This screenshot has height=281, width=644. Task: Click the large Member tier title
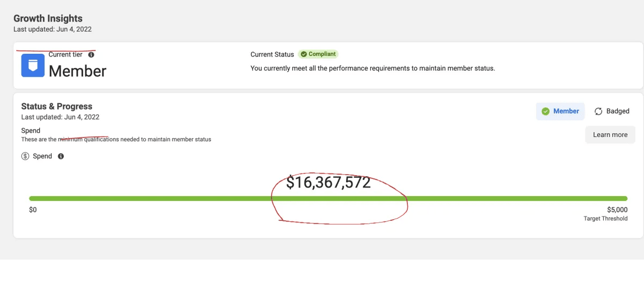coord(78,71)
